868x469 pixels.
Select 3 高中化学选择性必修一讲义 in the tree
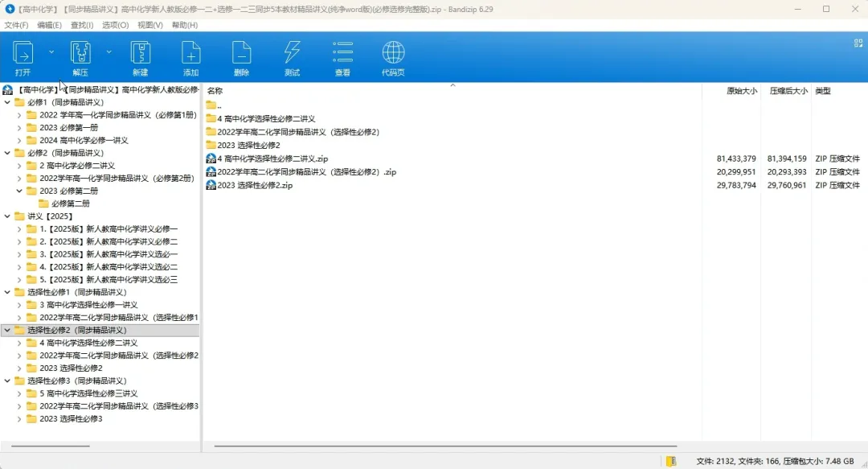(88, 305)
